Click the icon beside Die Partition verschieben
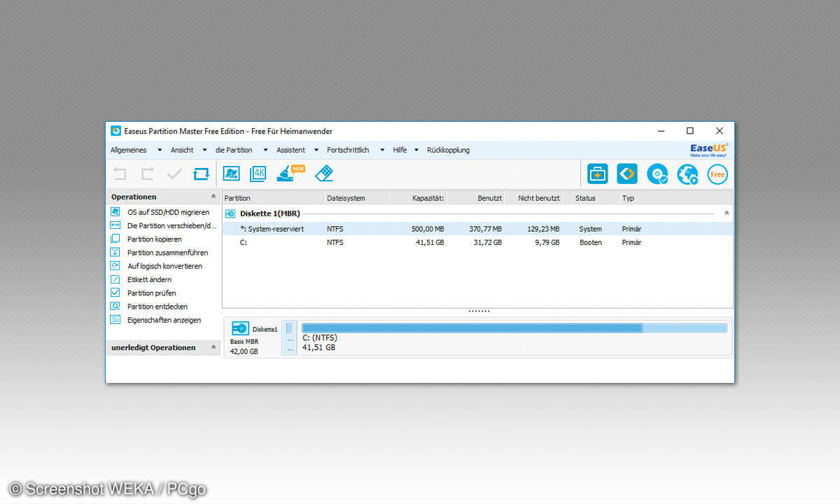 [x=115, y=225]
